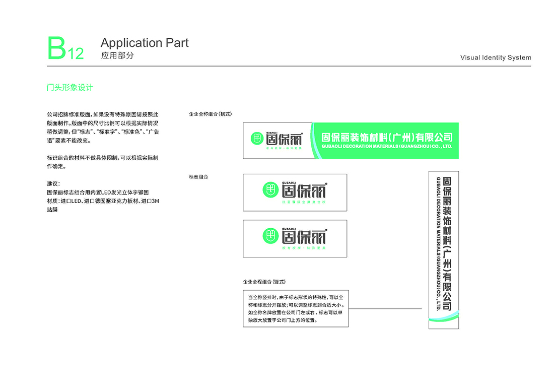Click the bordered vertical layout description box
This screenshot has width=554, height=392.
pos(296,308)
